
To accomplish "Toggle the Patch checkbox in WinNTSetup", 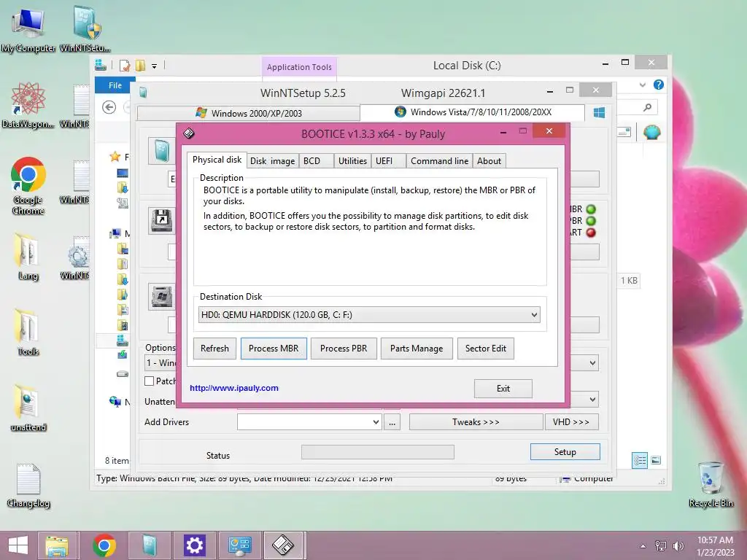I will point(149,381).
